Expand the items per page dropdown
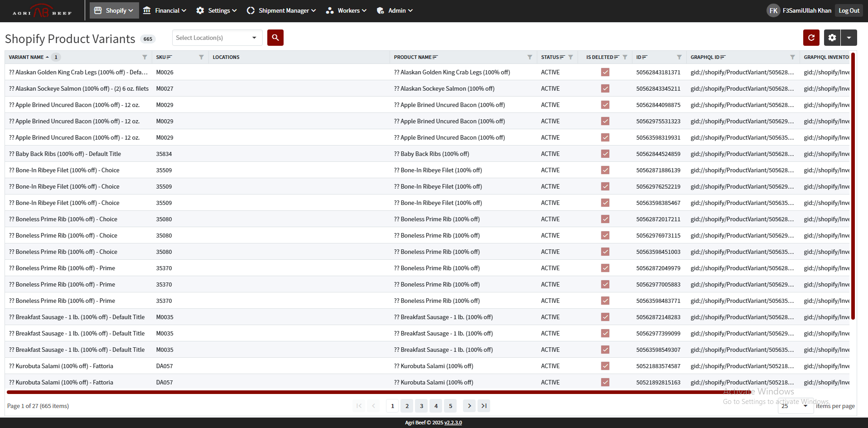 [795, 406]
